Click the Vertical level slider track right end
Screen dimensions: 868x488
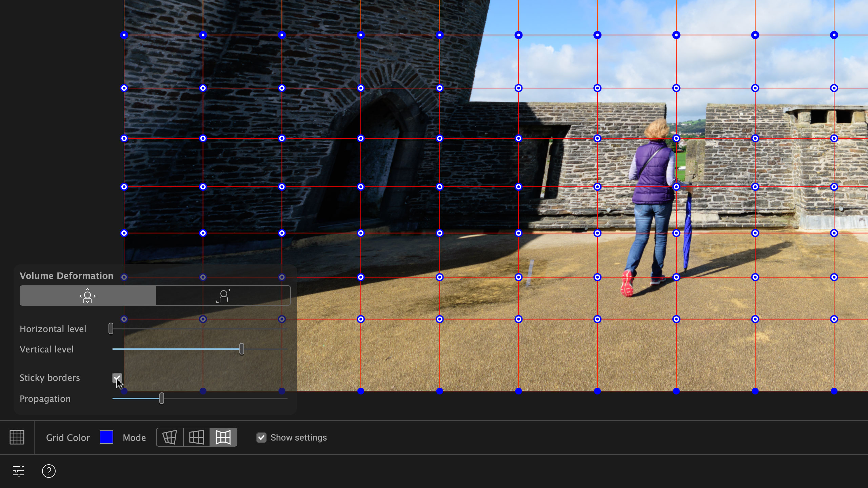click(286, 349)
